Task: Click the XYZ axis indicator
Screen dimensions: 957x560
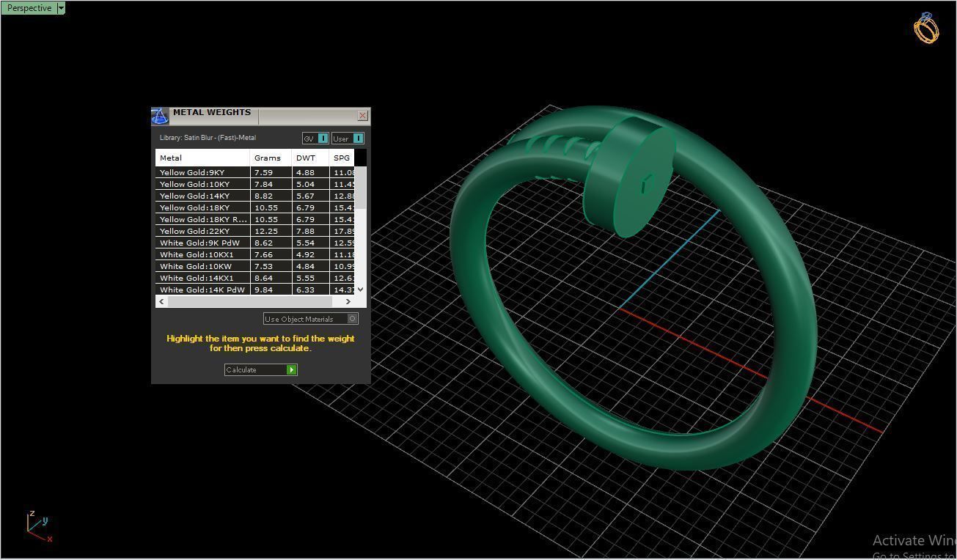Action: click(x=40, y=527)
